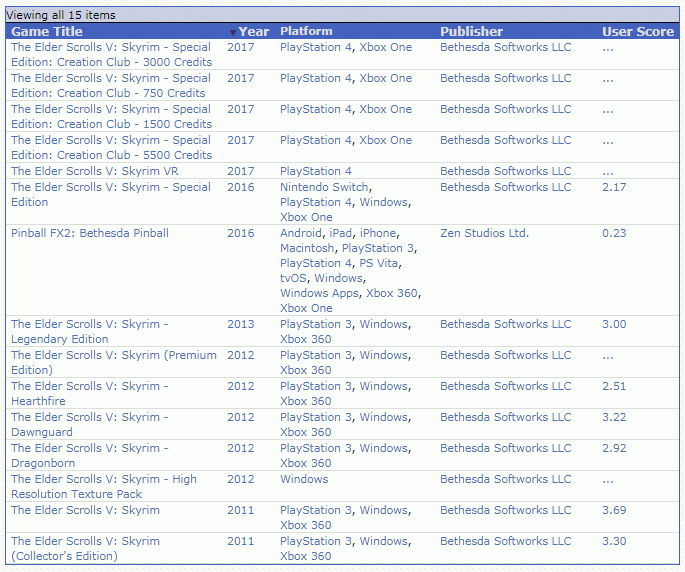The image size is (685, 572).
Task: Click Bethesda Softworks LLC in Skyrim VR row
Action: point(505,171)
